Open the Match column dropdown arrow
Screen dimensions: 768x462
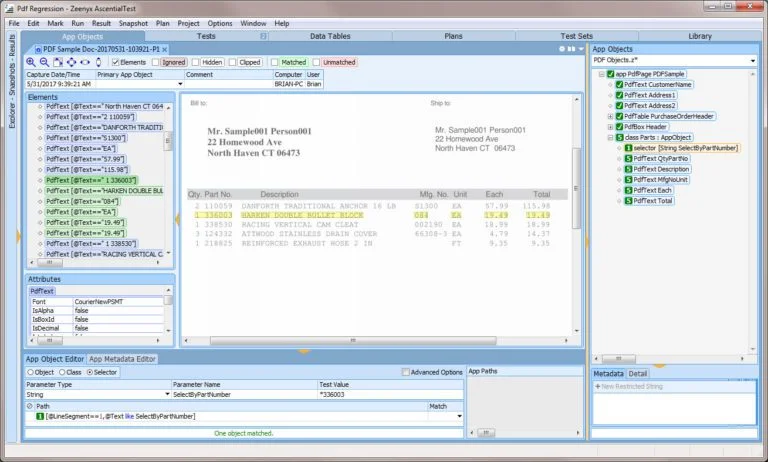pyautogui.click(x=459, y=416)
